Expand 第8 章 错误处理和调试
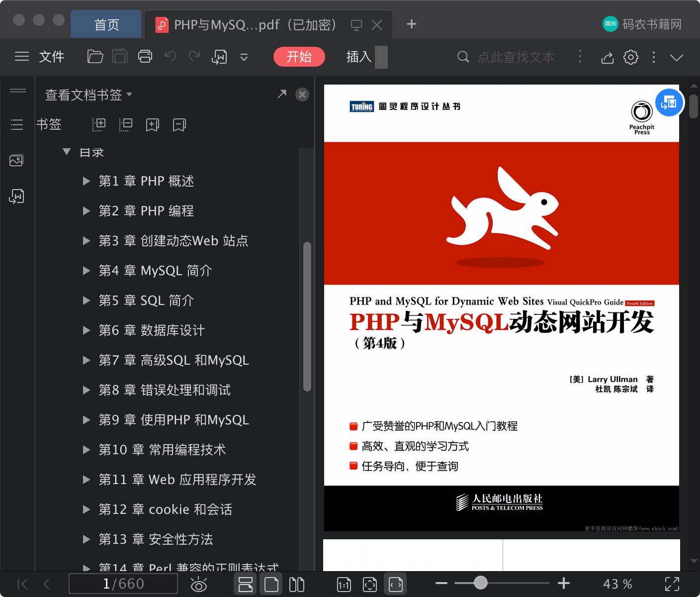Image resolution: width=700 pixels, height=597 pixels. point(87,390)
